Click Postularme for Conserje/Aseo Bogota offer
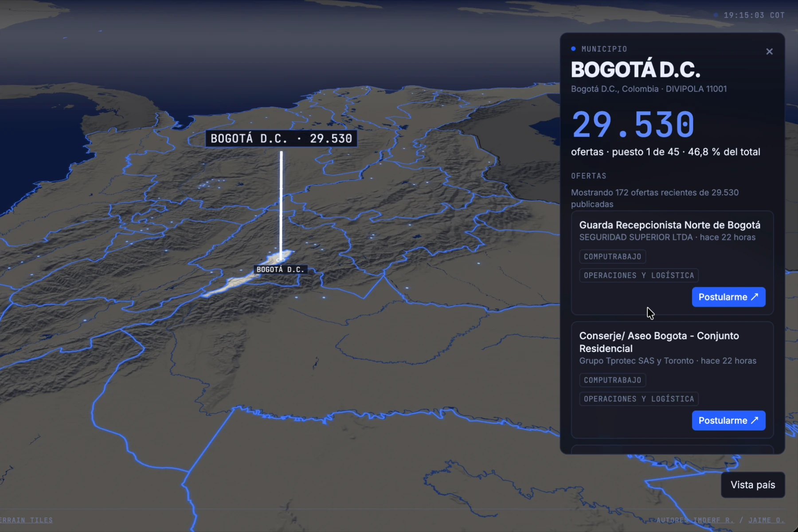Screen dimensions: 798x532 (x=728, y=420)
